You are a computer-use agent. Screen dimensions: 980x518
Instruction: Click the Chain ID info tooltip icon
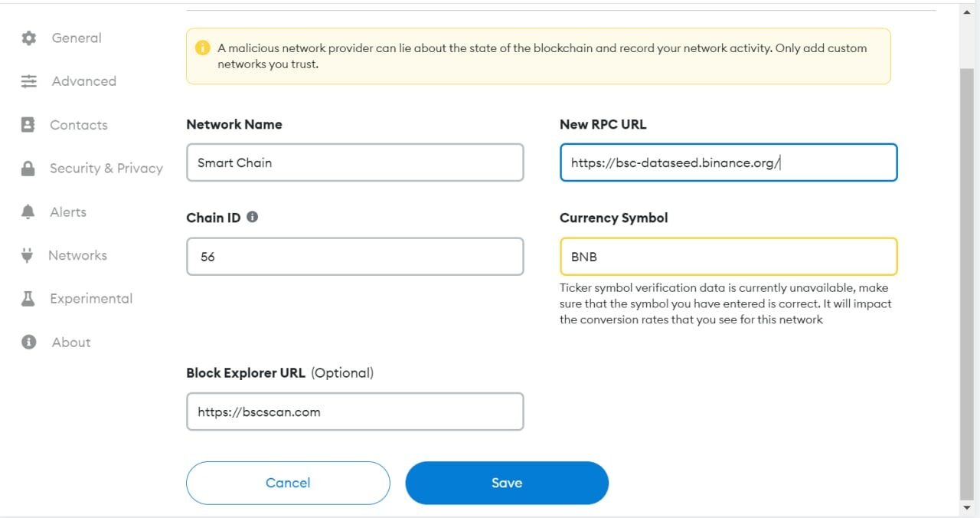[x=253, y=217]
